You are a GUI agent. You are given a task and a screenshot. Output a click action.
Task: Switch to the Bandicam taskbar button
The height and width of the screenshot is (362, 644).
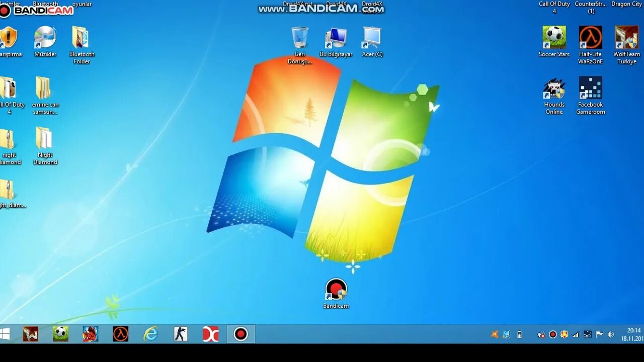[240, 334]
